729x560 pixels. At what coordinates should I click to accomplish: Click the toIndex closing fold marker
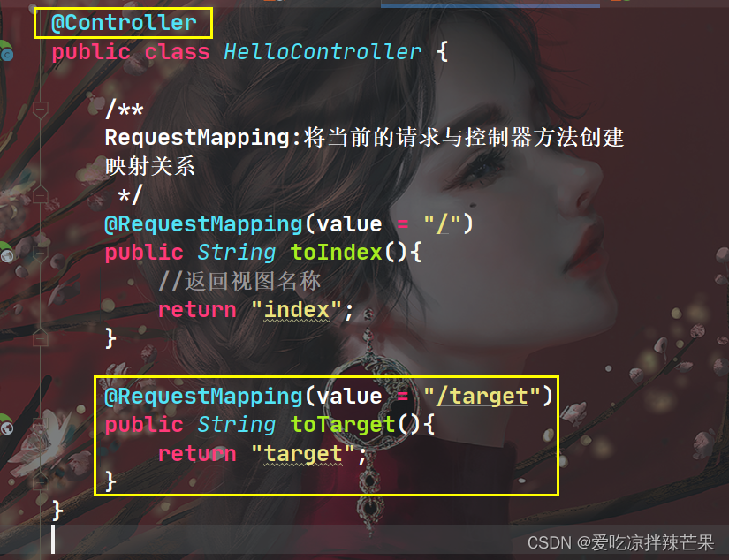[x=41, y=338]
